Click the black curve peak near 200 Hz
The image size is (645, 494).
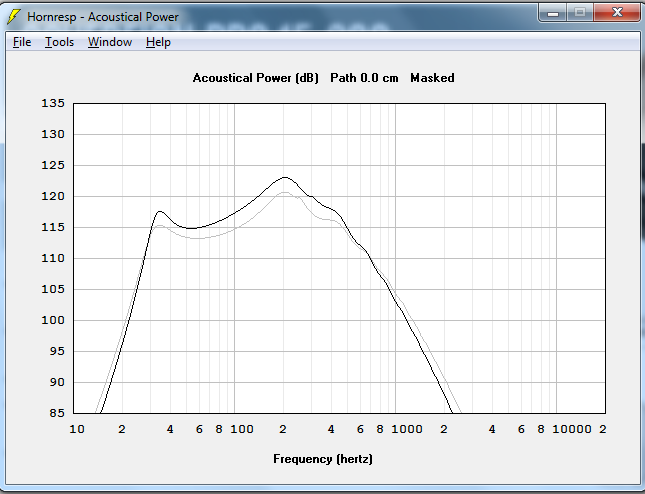tap(285, 177)
